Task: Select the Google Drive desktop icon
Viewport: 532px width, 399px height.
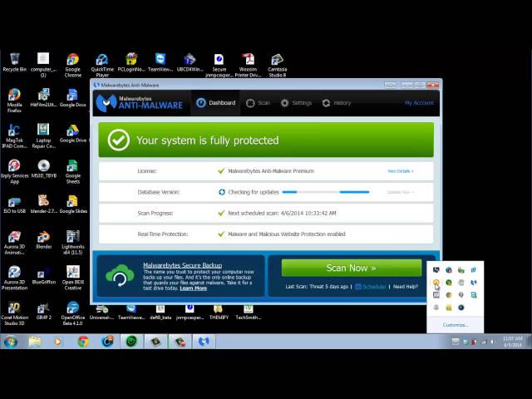Action: click(x=73, y=133)
